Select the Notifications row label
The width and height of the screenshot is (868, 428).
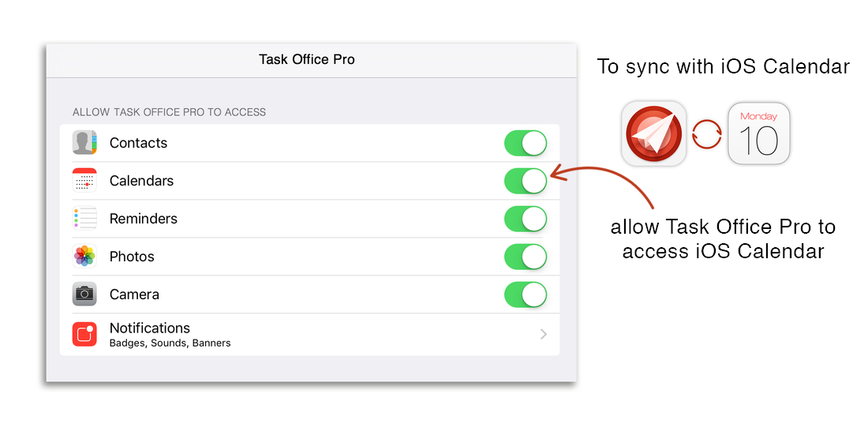click(x=149, y=328)
